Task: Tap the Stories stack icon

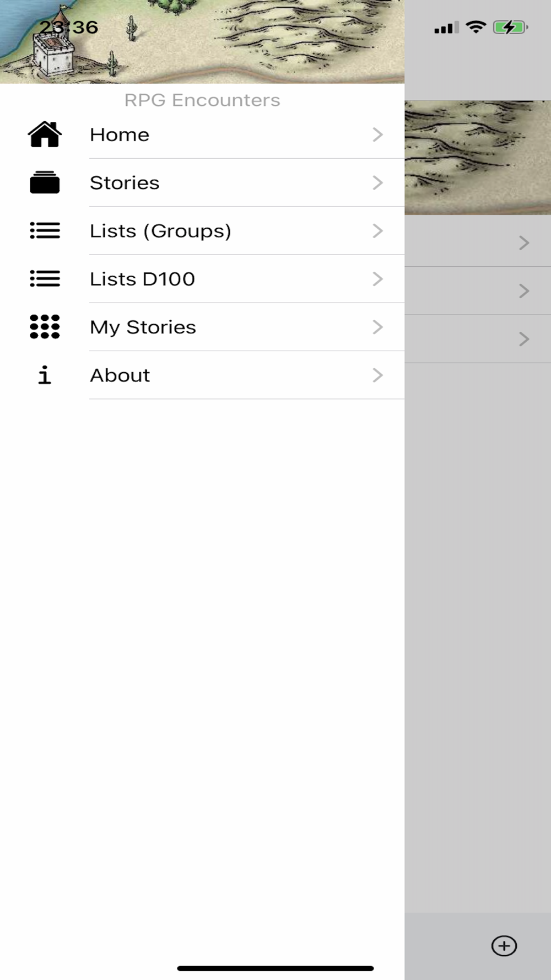Action: click(x=45, y=182)
